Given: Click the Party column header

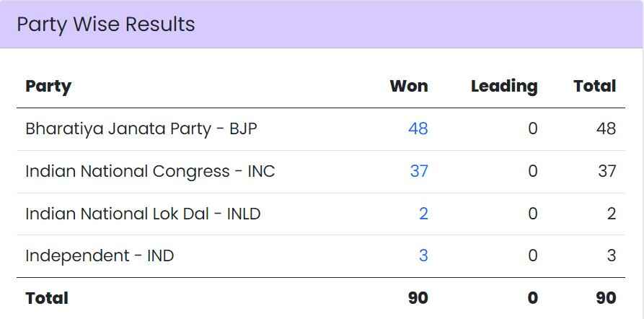Looking at the screenshot, I should coord(48,87).
